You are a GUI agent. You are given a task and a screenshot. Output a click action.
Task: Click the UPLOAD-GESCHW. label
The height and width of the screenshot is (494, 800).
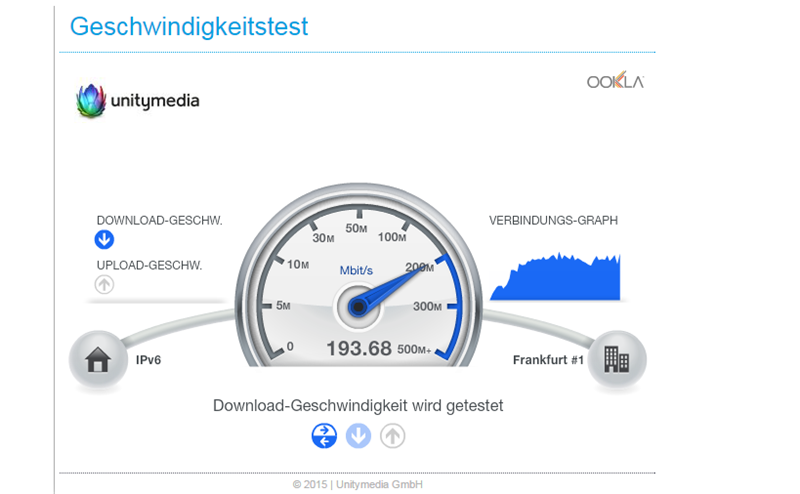coord(149,265)
